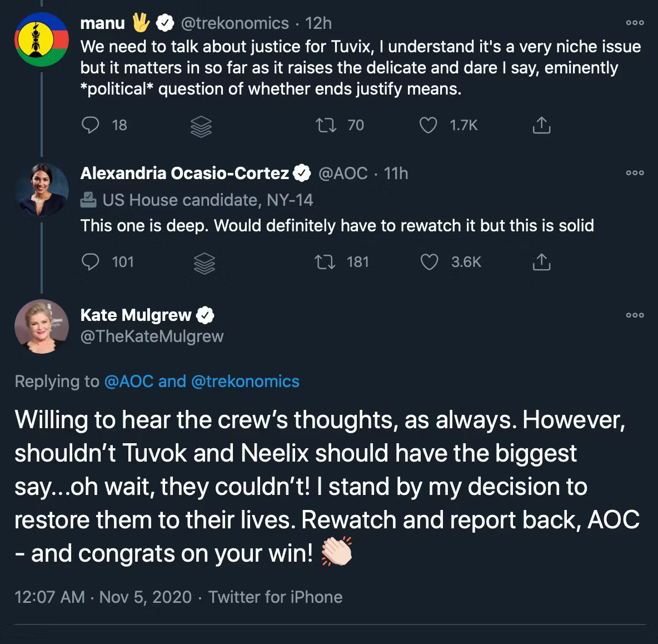Image resolution: width=658 pixels, height=644 pixels.
Task: Click @AOC mention in Replying to line
Action: (128, 381)
